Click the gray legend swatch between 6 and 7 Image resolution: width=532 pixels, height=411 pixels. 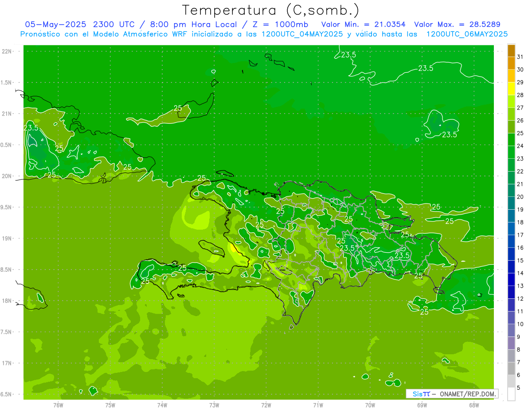click(511, 368)
